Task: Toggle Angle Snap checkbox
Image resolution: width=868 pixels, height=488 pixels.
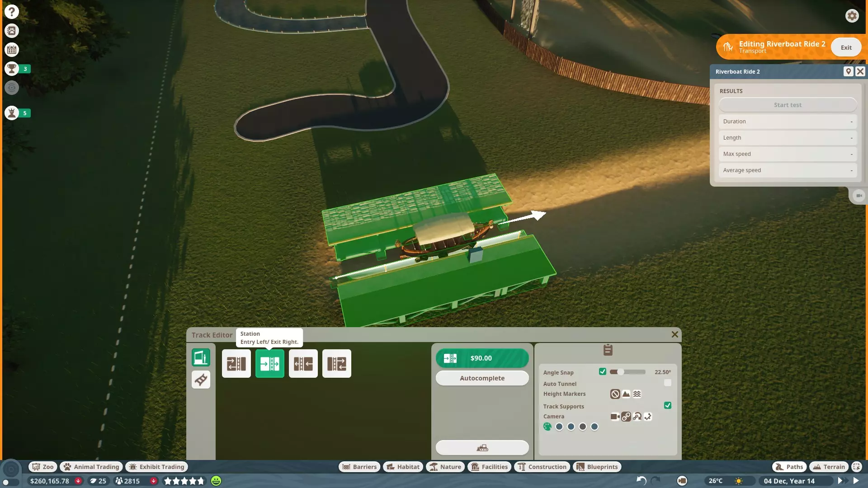Action: click(x=603, y=372)
